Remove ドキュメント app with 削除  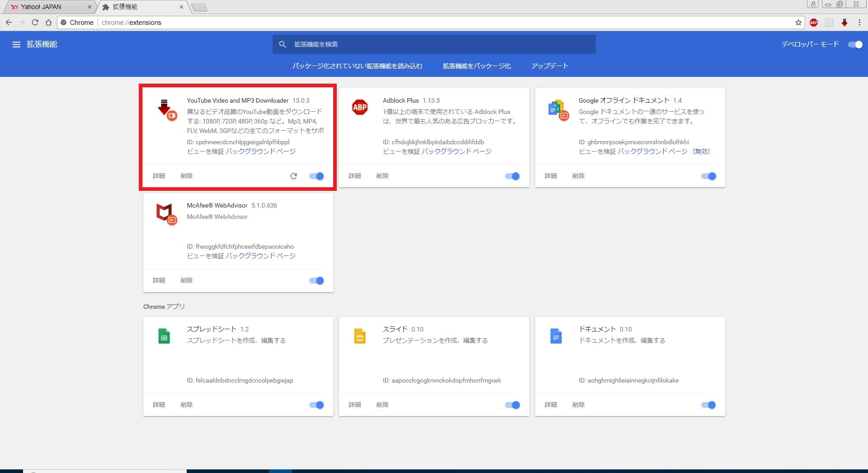[x=578, y=405]
